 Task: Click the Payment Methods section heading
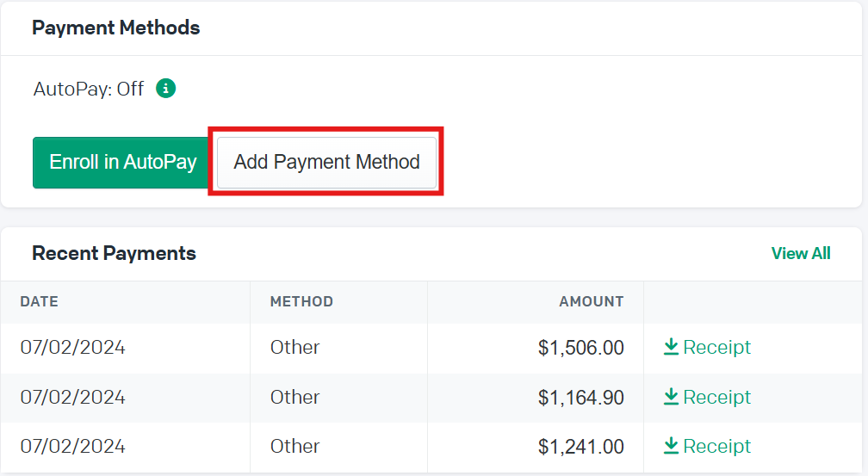pos(115,28)
